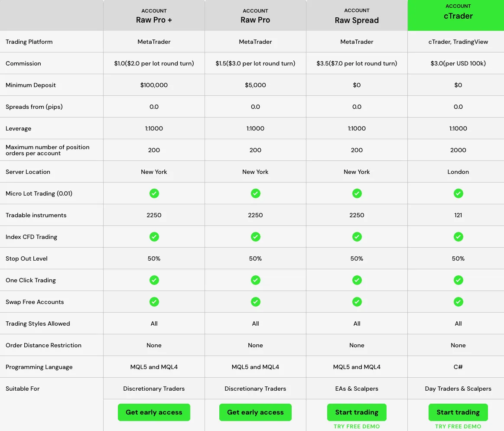The image size is (504, 431).
Task: Click Swap Free Accounts checkmark under Raw Pro
Action: tap(256, 302)
